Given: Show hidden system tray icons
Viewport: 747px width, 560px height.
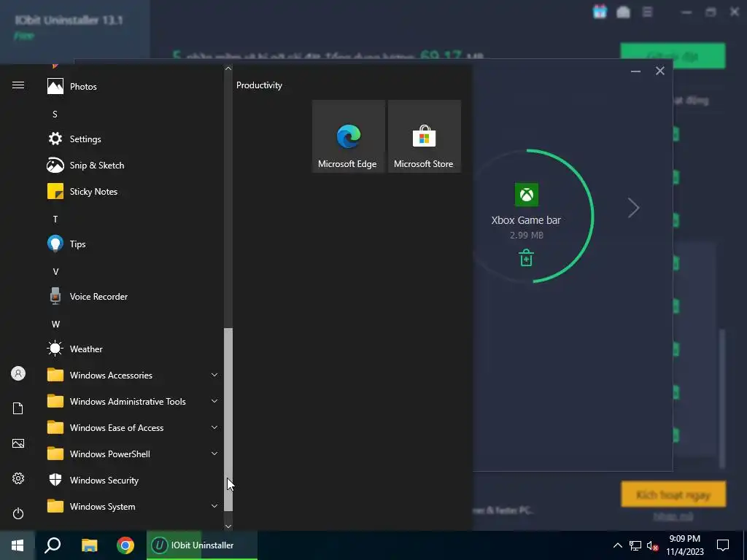Looking at the screenshot, I should (617, 545).
